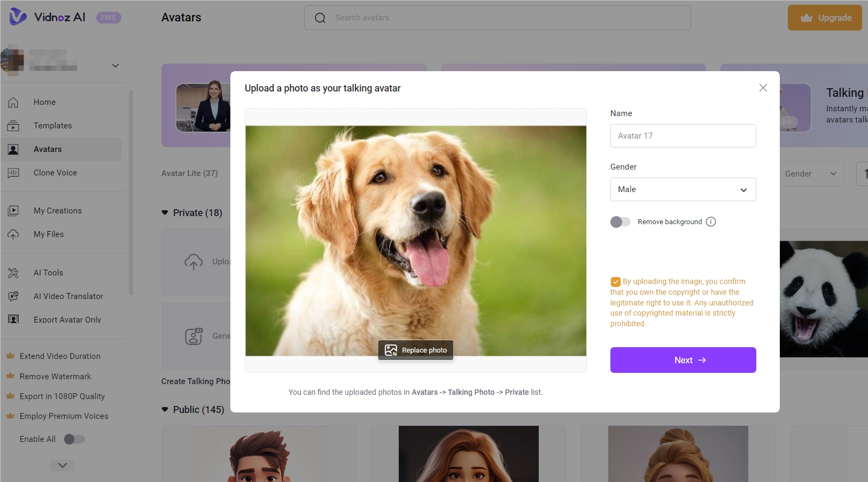Click the crown icon beside Export in 1080P
Screen dimensions: 868x482
[10, 396]
